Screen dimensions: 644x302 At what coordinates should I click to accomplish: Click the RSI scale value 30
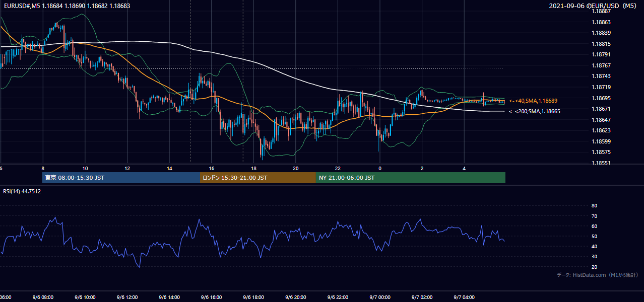tap(594, 257)
